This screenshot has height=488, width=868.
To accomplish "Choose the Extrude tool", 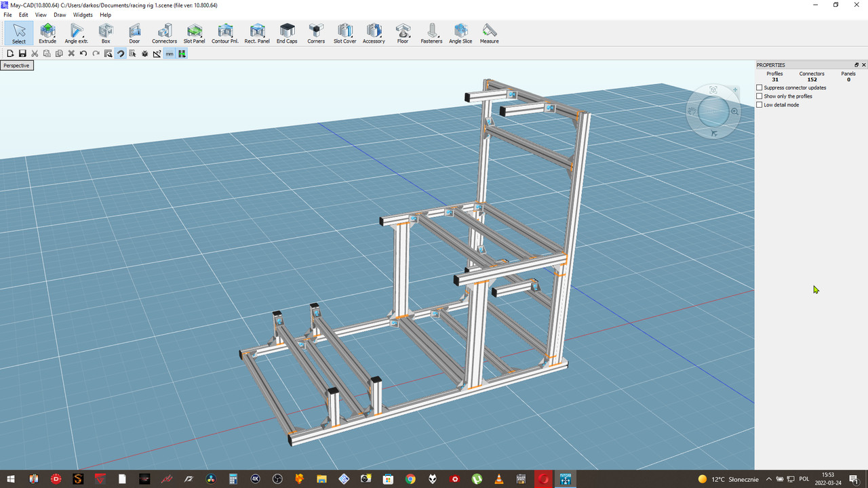I will 47,33.
